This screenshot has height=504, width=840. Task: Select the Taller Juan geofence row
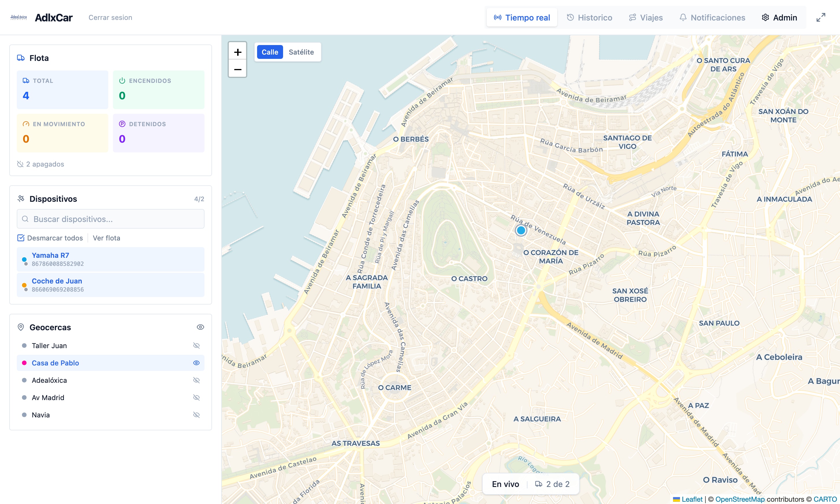(x=110, y=346)
